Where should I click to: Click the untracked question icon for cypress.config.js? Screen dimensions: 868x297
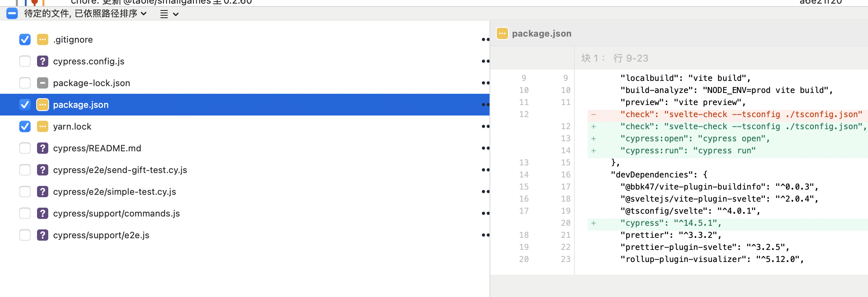point(42,61)
